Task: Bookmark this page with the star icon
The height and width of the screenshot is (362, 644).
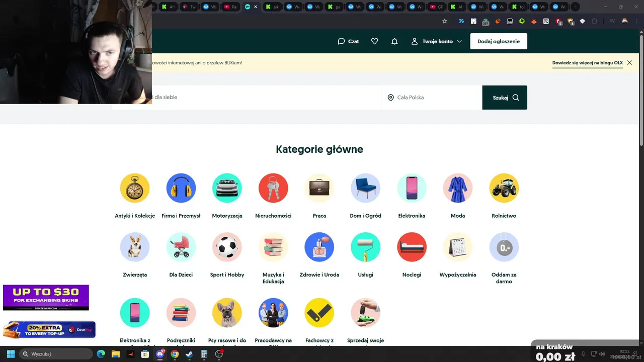Action: pyautogui.click(x=445, y=21)
